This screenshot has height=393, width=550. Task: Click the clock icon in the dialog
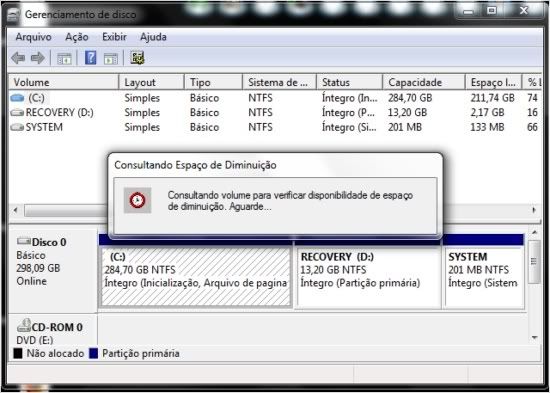pyautogui.click(x=138, y=200)
